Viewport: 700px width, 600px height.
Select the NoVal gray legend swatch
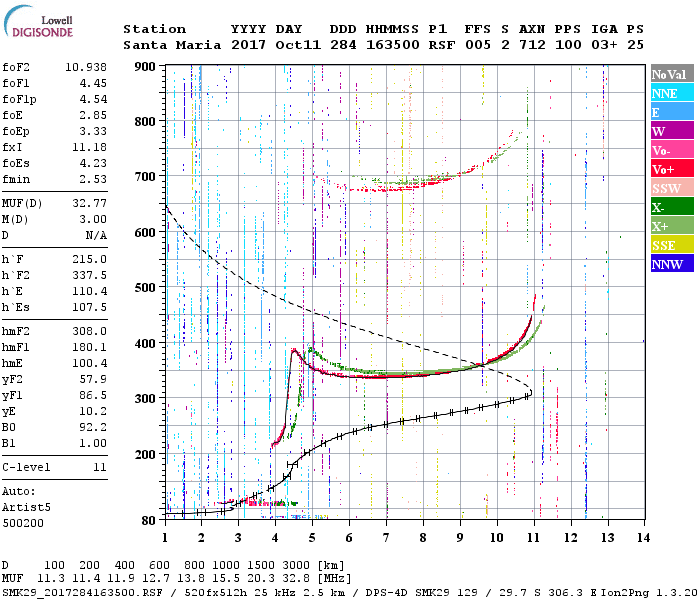click(x=672, y=74)
